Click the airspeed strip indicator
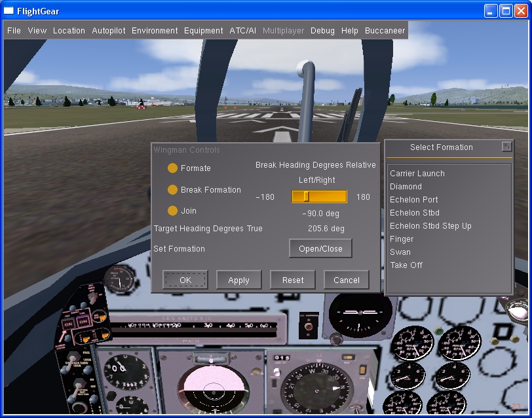Viewport: 532px width, 418px height. coord(195,330)
